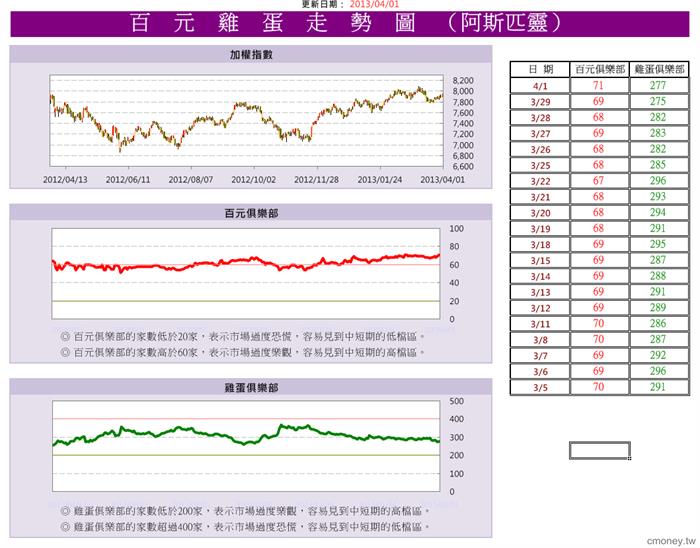This screenshot has width=700, height=548.
Task: Click the 3/7 date cell
Action: [540, 356]
